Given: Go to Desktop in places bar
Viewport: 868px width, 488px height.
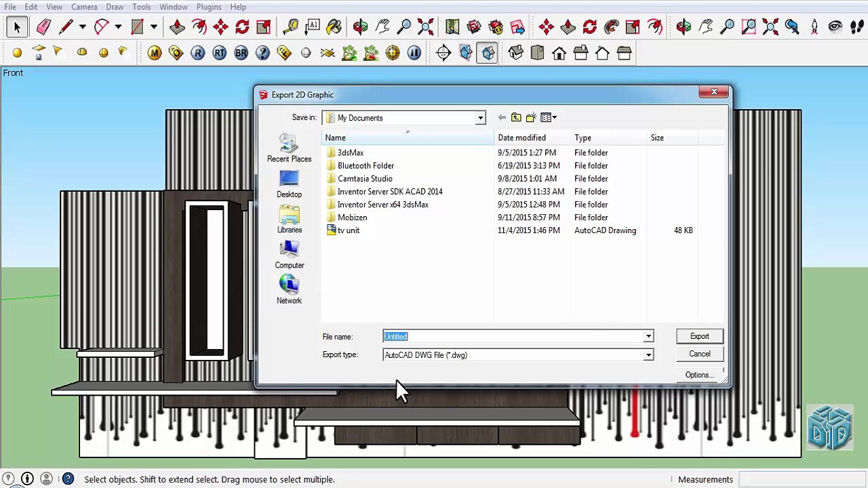Looking at the screenshot, I should coord(289,184).
